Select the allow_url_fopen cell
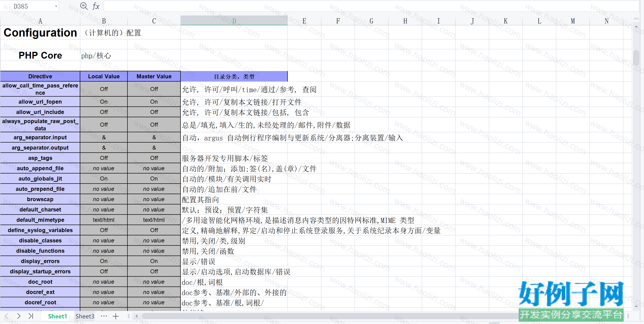The image size is (644, 324). pyautogui.click(x=40, y=102)
